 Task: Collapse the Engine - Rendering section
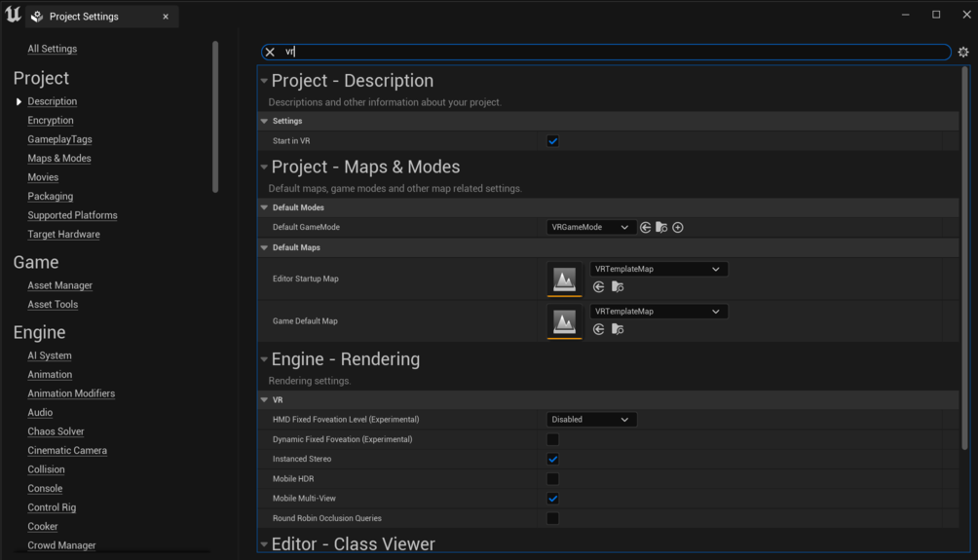[264, 360]
